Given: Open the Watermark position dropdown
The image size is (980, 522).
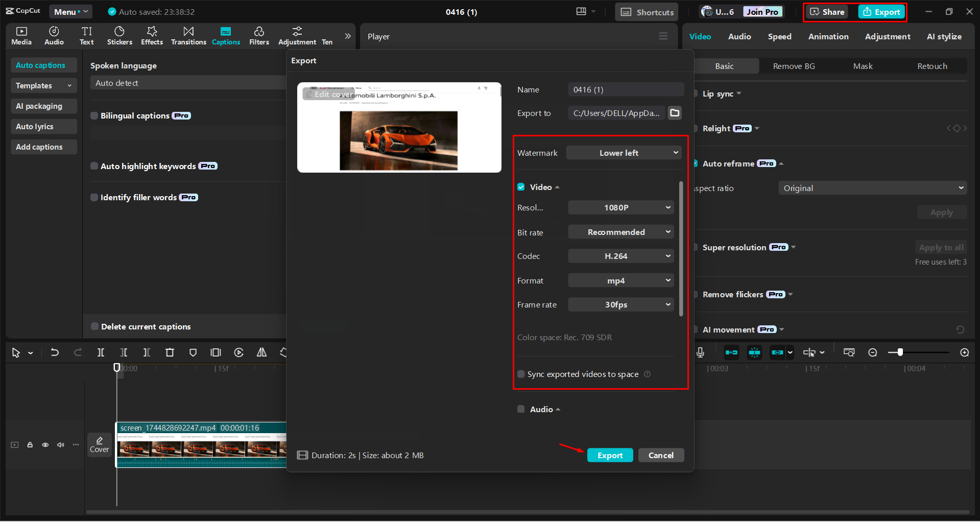Looking at the screenshot, I should pos(624,153).
